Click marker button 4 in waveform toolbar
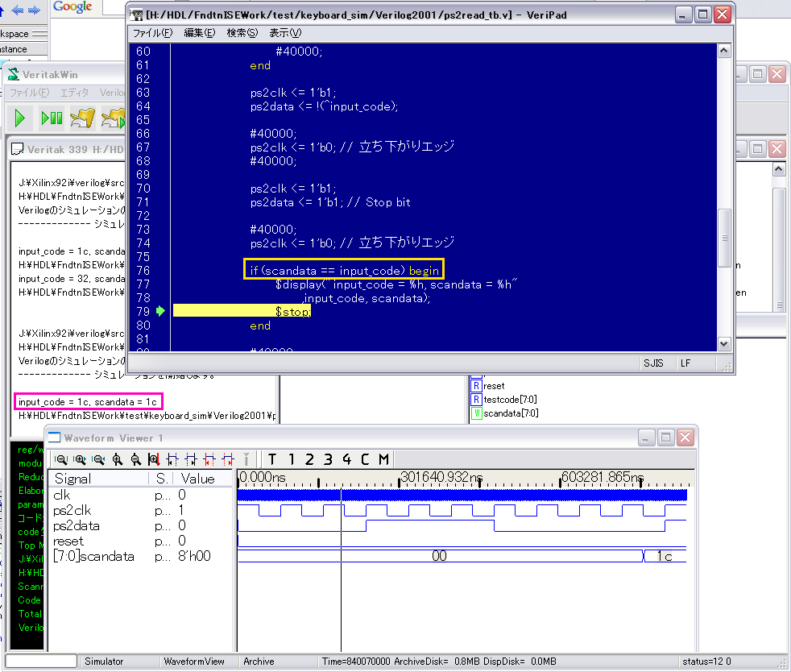Image resolution: width=791 pixels, height=672 pixels. tap(346, 459)
